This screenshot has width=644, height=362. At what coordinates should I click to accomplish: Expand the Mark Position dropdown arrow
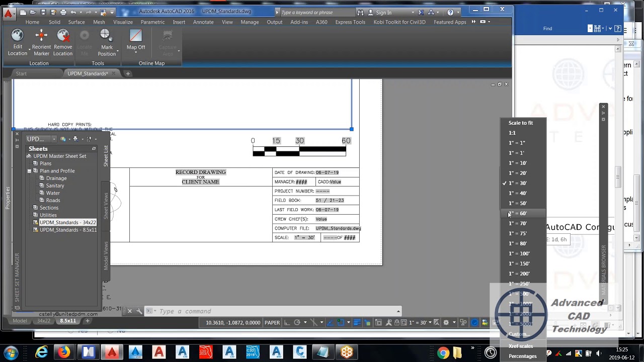(x=117, y=51)
